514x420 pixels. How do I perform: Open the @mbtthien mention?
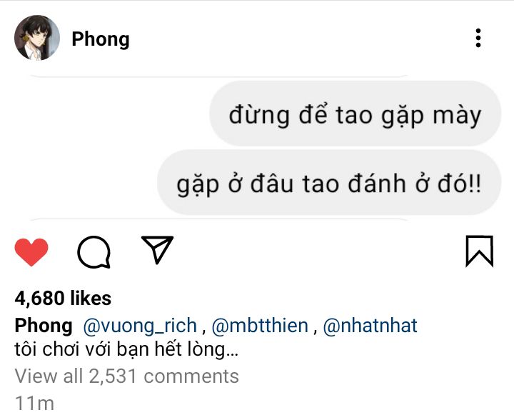coord(260,326)
